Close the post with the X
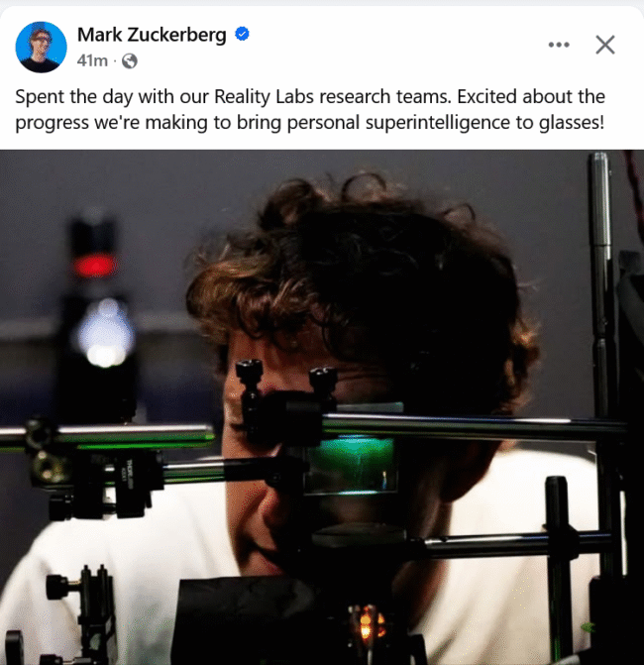 [x=605, y=45]
